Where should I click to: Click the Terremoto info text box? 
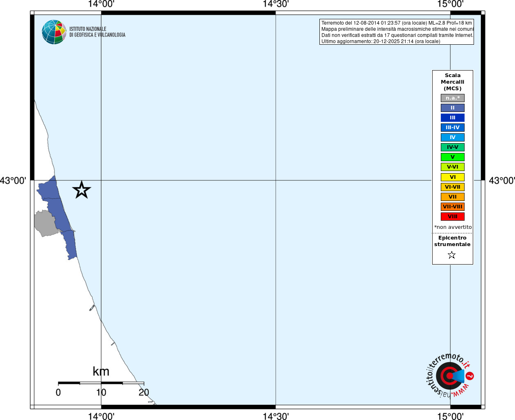(397, 32)
